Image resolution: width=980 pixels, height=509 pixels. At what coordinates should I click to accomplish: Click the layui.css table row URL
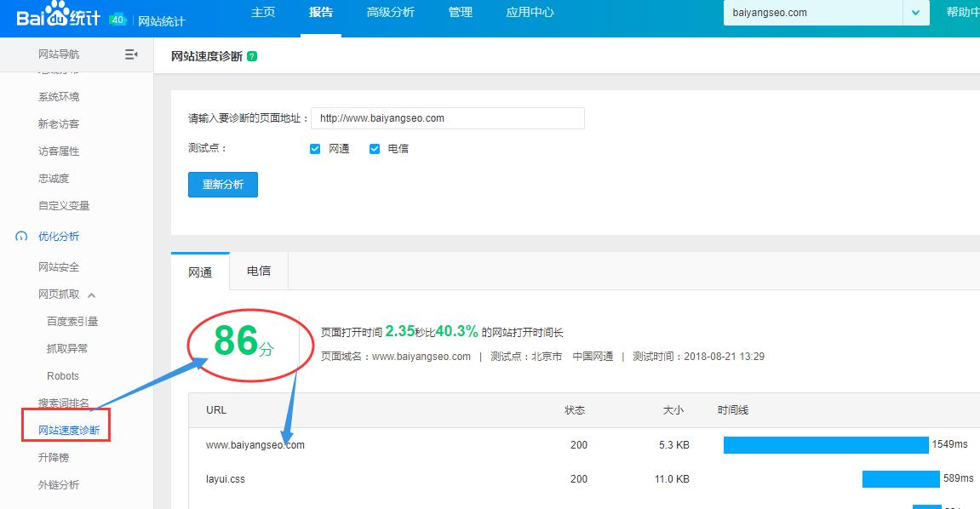point(226,479)
